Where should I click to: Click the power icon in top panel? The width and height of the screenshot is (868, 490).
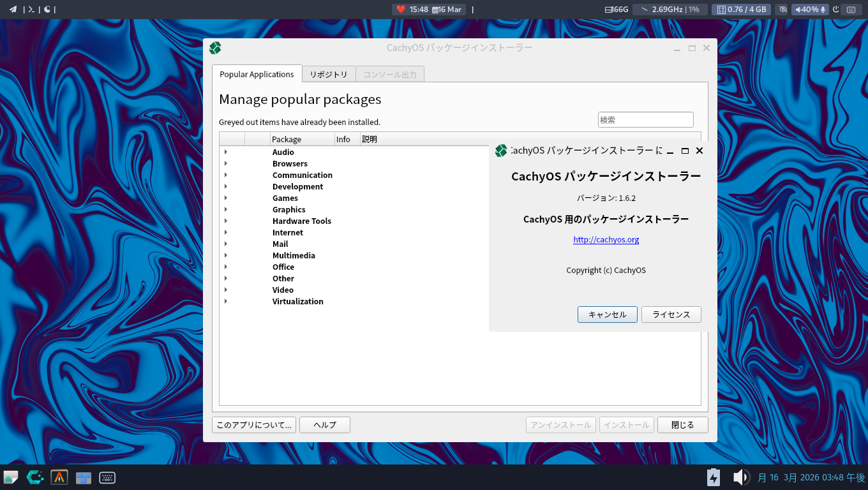click(x=835, y=10)
